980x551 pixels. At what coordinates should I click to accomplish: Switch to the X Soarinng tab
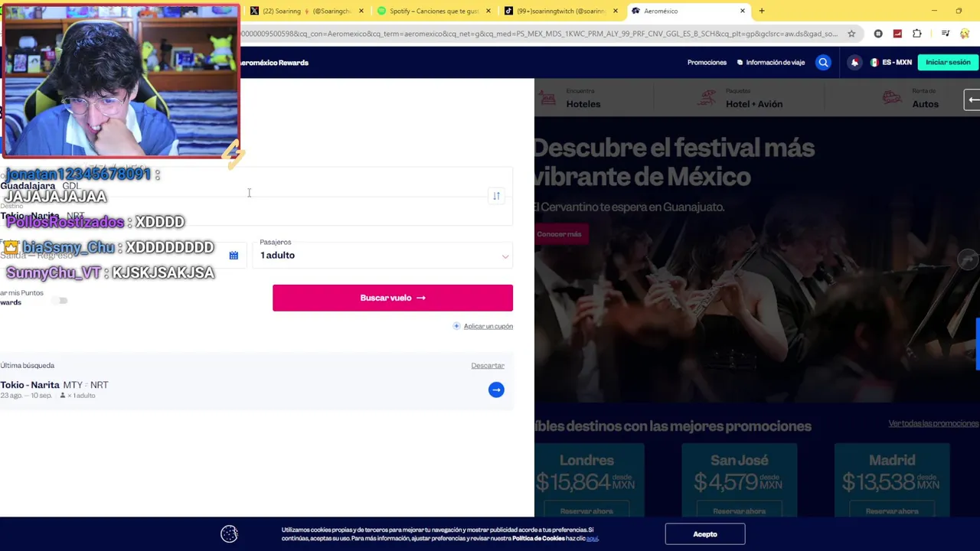pyautogui.click(x=306, y=11)
